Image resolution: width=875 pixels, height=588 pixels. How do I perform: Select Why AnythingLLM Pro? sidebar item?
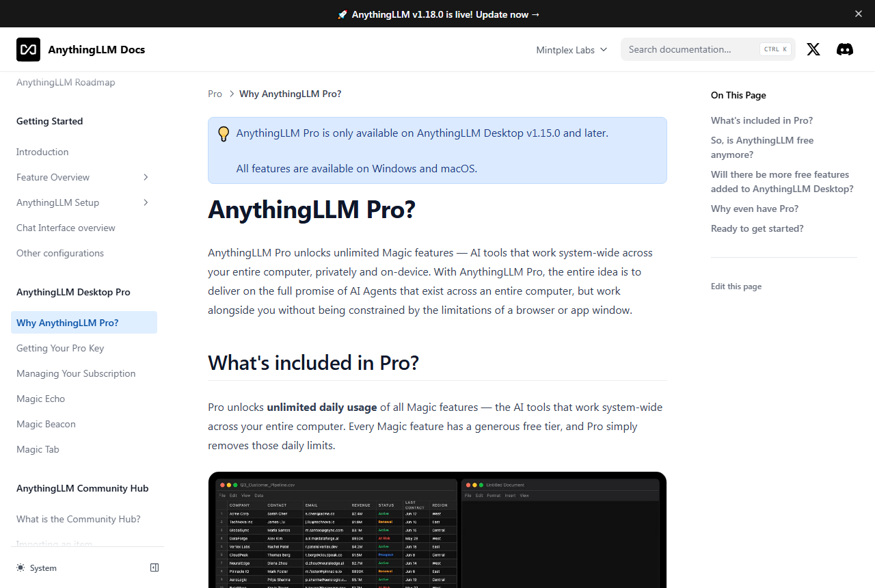[84, 323]
